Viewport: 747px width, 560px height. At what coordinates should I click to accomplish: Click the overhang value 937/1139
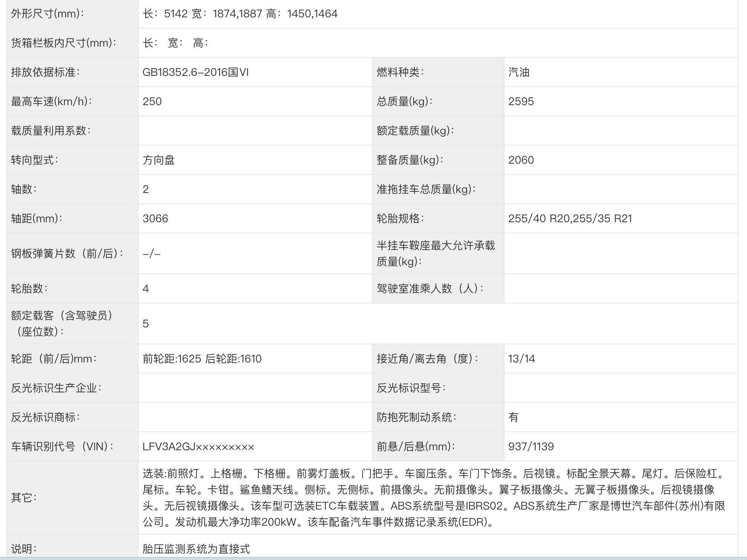531,447
